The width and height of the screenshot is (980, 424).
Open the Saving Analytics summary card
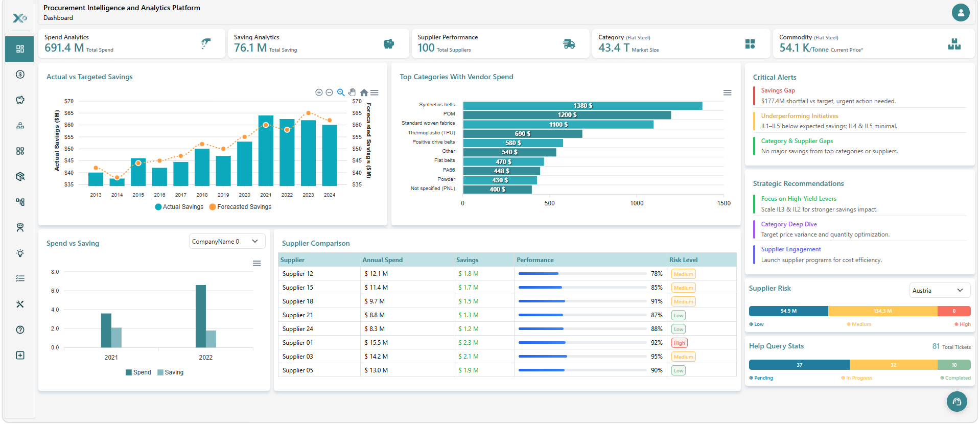tap(318, 44)
